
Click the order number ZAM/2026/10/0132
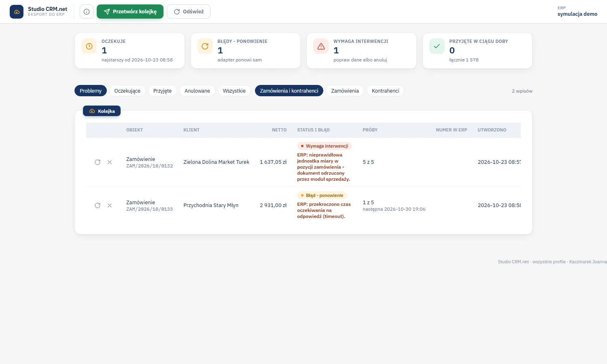coord(149,166)
